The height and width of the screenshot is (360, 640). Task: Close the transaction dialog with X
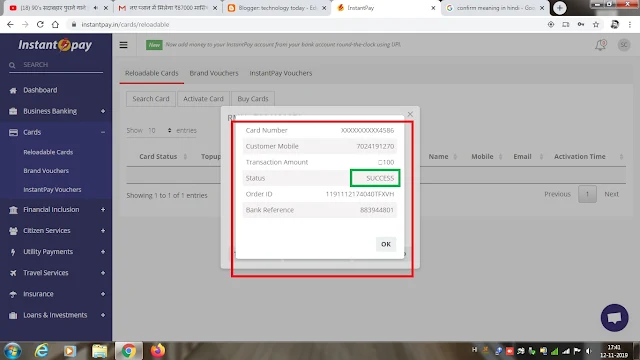[x=410, y=114]
